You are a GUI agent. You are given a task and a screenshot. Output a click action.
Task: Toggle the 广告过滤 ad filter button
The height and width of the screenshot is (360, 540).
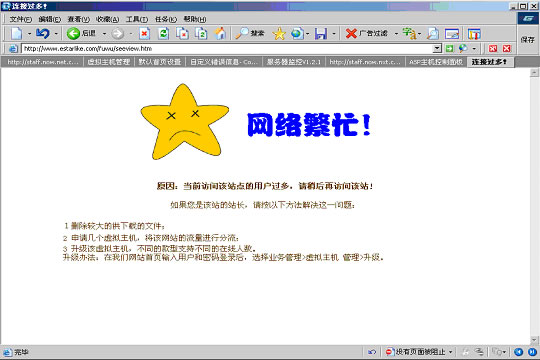point(367,33)
